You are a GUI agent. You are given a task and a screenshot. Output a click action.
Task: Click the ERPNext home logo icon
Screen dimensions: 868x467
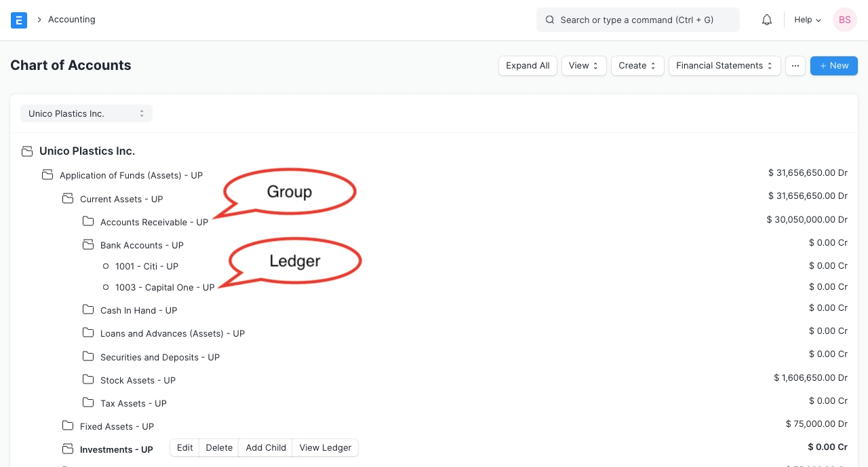click(19, 20)
